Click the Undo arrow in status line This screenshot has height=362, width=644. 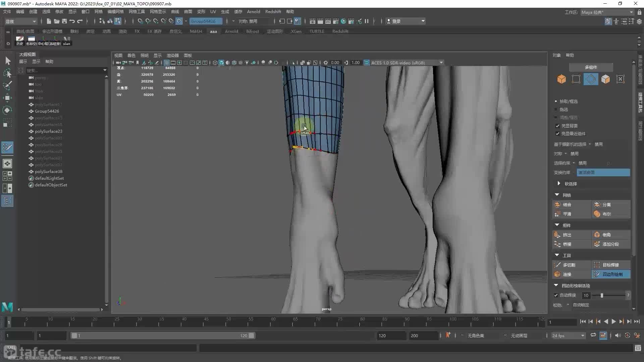(x=72, y=21)
